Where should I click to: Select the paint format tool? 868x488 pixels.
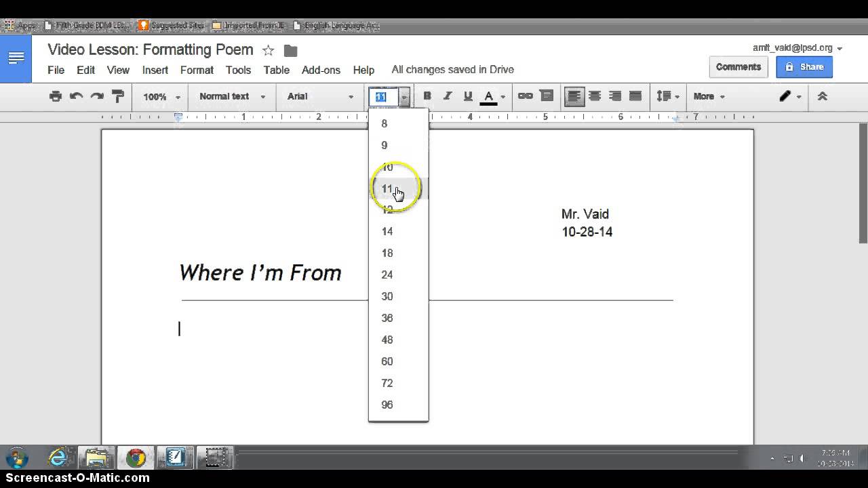pos(117,96)
